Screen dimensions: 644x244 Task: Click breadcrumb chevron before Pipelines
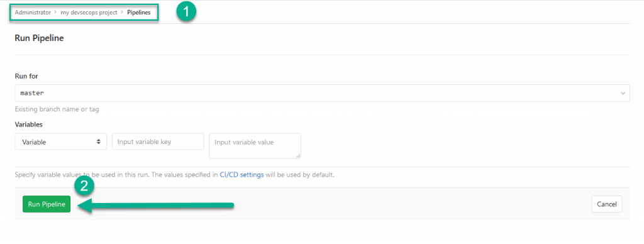click(122, 13)
